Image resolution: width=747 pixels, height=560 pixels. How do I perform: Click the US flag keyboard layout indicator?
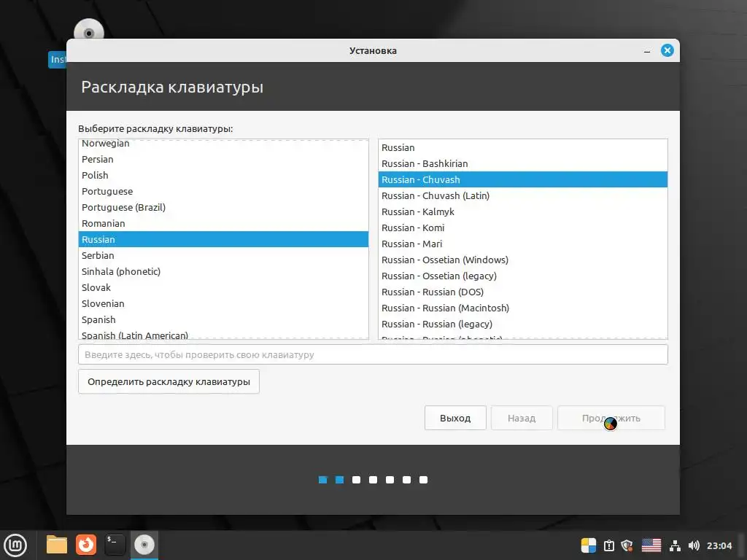click(x=651, y=545)
